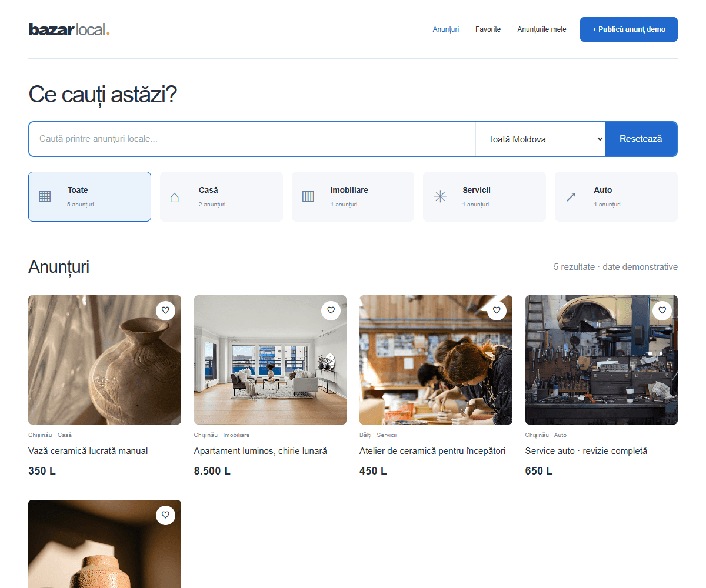Open the Anunțuri navigation link
The height and width of the screenshot is (588, 706).
coord(446,29)
